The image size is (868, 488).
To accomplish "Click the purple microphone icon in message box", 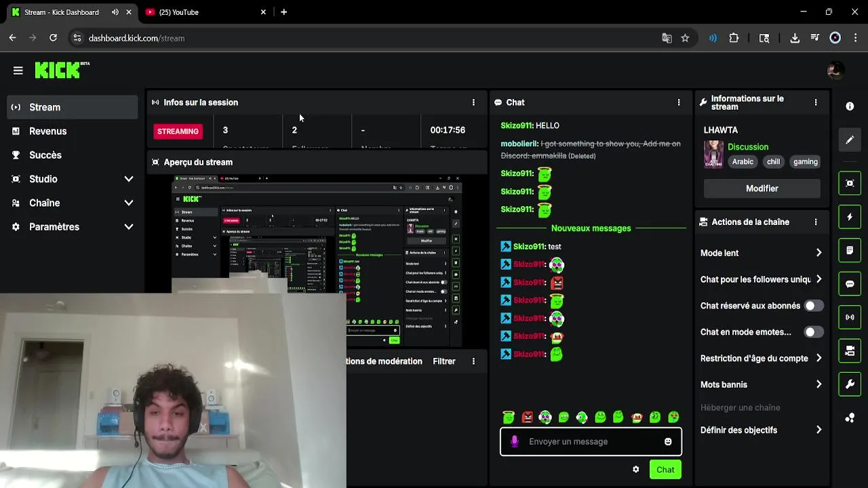I will point(515,442).
